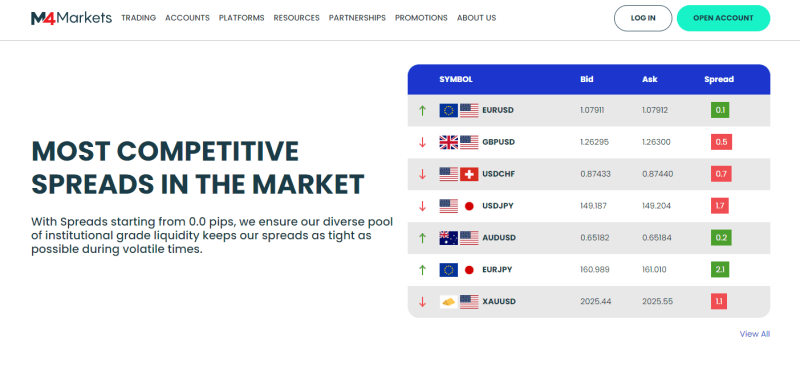
Task: Click the Open Account button
Action: tap(723, 18)
